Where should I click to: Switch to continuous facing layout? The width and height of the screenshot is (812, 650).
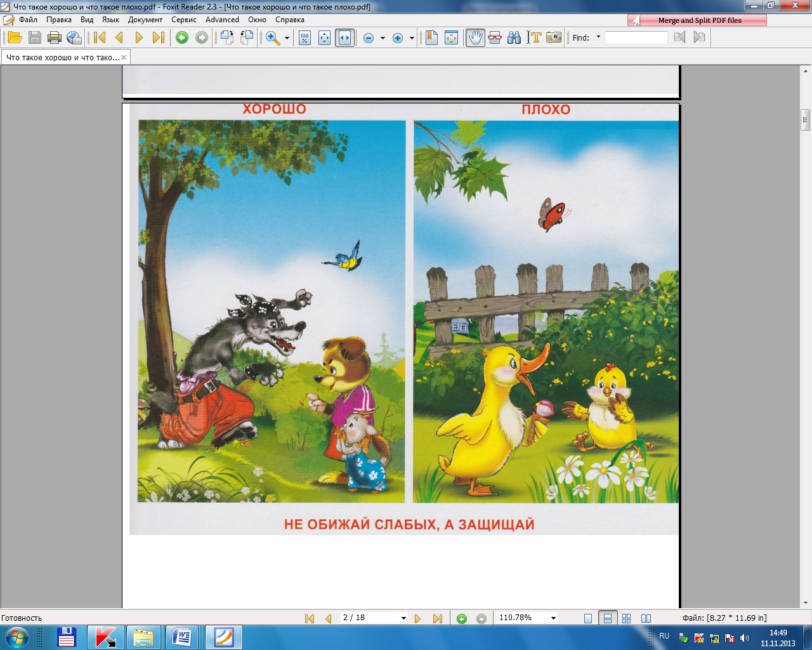coord(627,618)
